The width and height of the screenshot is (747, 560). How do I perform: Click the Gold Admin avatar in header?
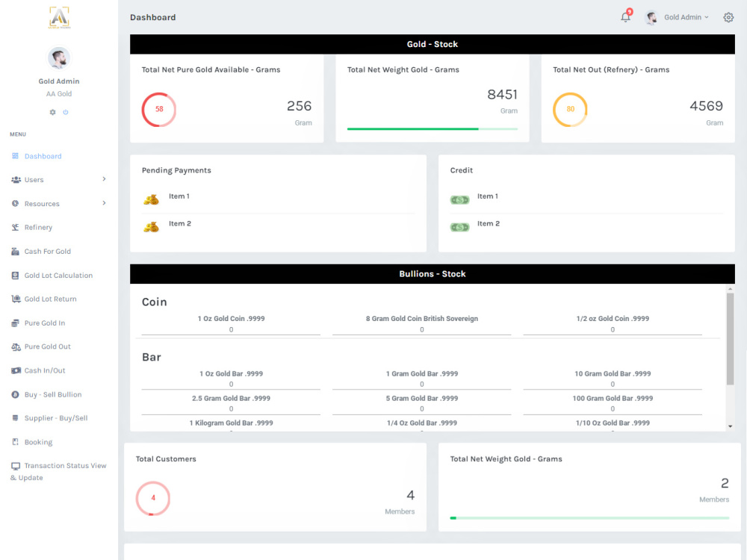point(651,18)
